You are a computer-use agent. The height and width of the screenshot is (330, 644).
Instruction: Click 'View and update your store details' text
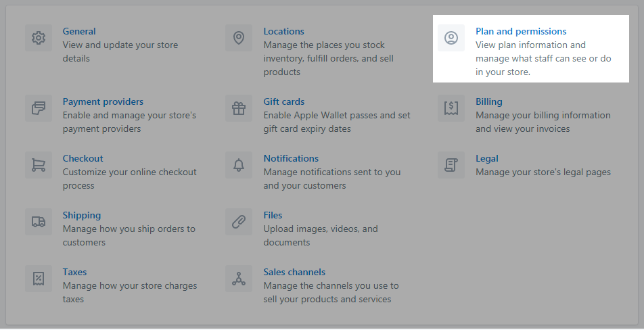[120, 51]
